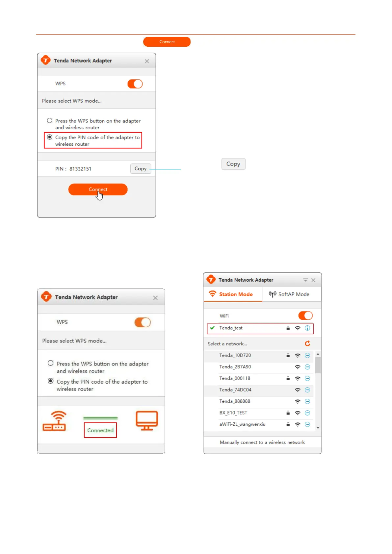Click 'Manually connect to a wireless network'

262,442
